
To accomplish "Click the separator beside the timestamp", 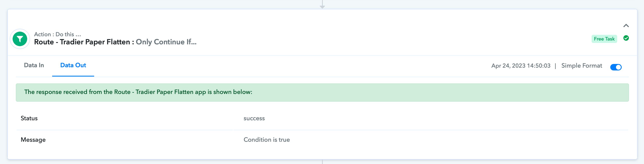I will (x=555, y=66).
